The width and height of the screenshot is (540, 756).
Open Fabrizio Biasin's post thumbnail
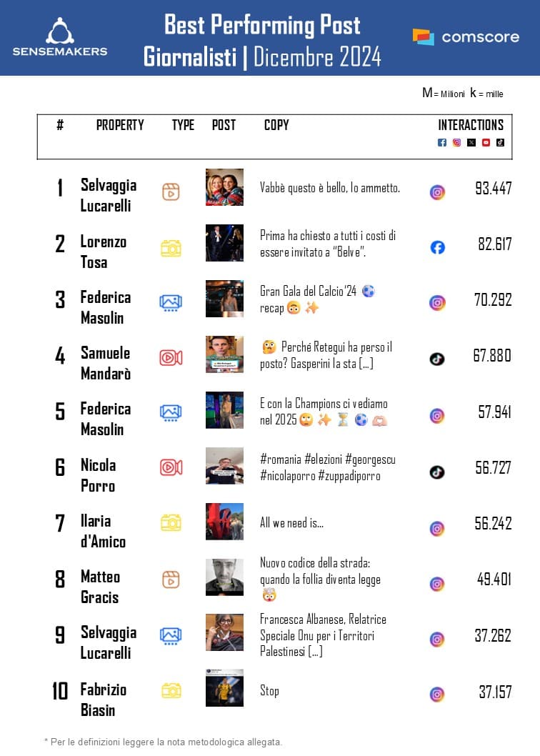[x=224, y=688]
